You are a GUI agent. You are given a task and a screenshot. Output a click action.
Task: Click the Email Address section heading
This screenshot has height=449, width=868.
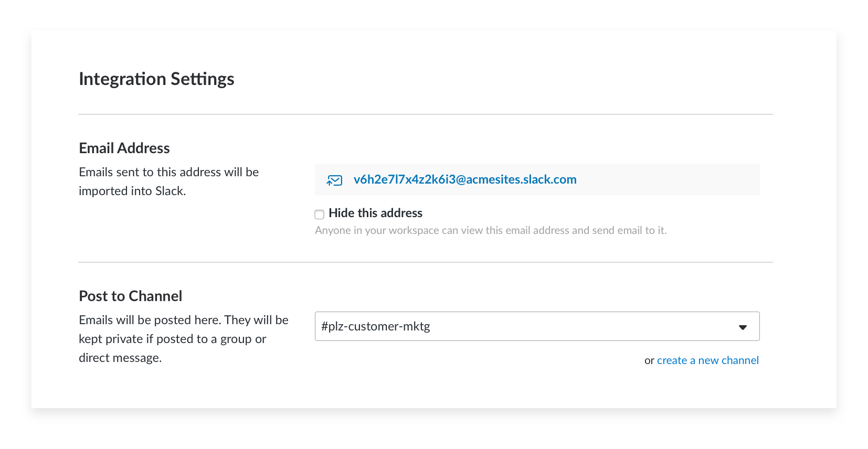click(x=124, y=148)
